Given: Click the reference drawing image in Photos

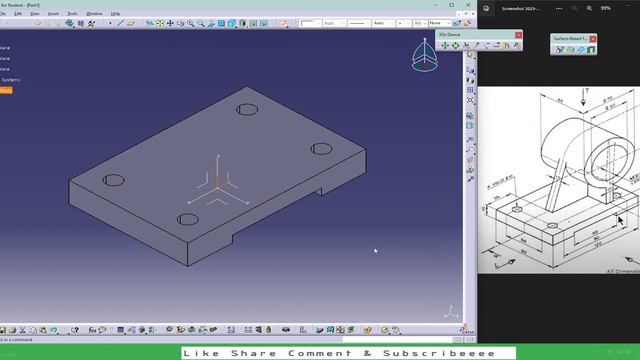Looking at the screenshot, I should tap(559, 180).
